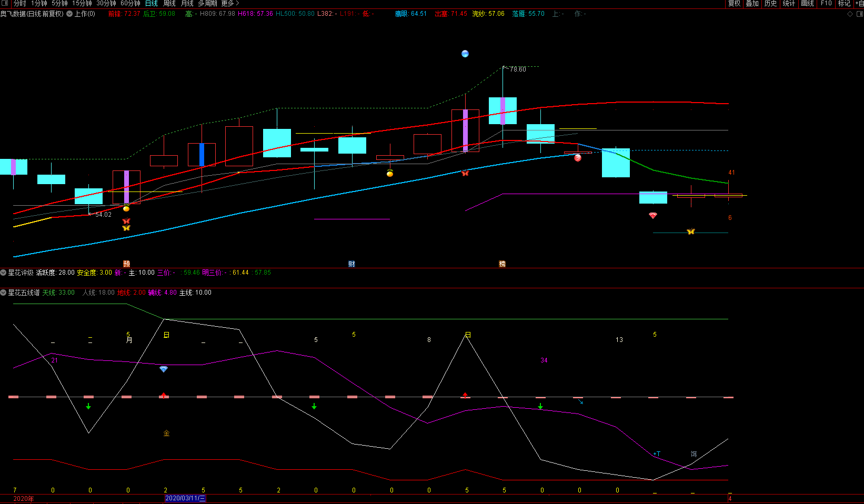Click the yellow butterfly near the right edge
This screenshot has width=864, height=504.
click(691, 231)
